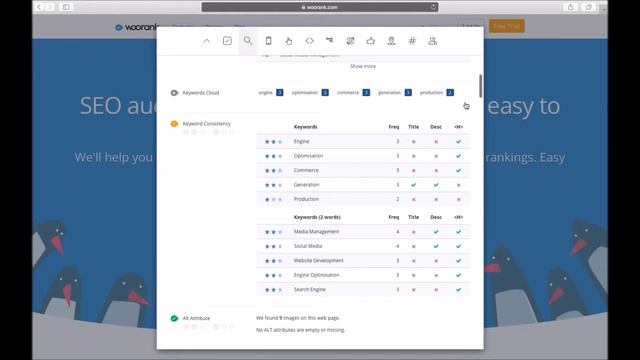Viewport: 640px width, 360px height.
Task: Select the Production keyword row
Action: [x=363, y=199]
